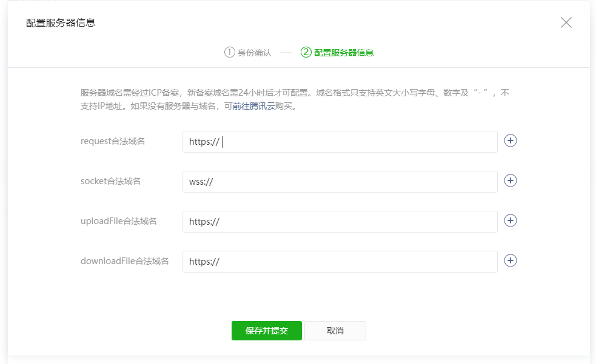Screen dimensions: 596x364
Task: Focus the uploadFile合法域名 input field
Action: (x=340, y=222)
